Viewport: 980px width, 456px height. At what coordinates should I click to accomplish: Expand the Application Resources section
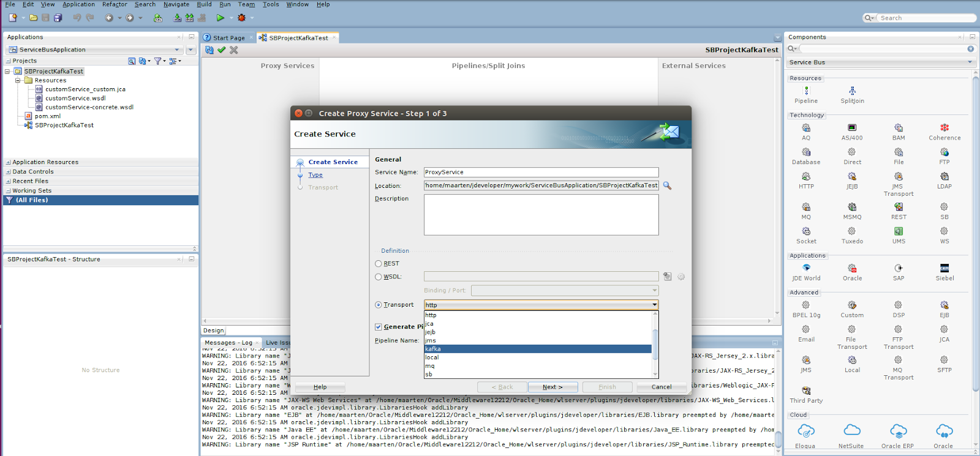pos(9,162)
